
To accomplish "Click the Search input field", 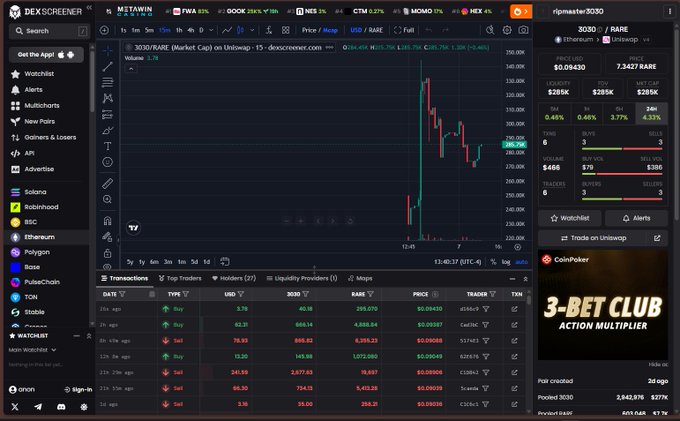I will point(50,31).
